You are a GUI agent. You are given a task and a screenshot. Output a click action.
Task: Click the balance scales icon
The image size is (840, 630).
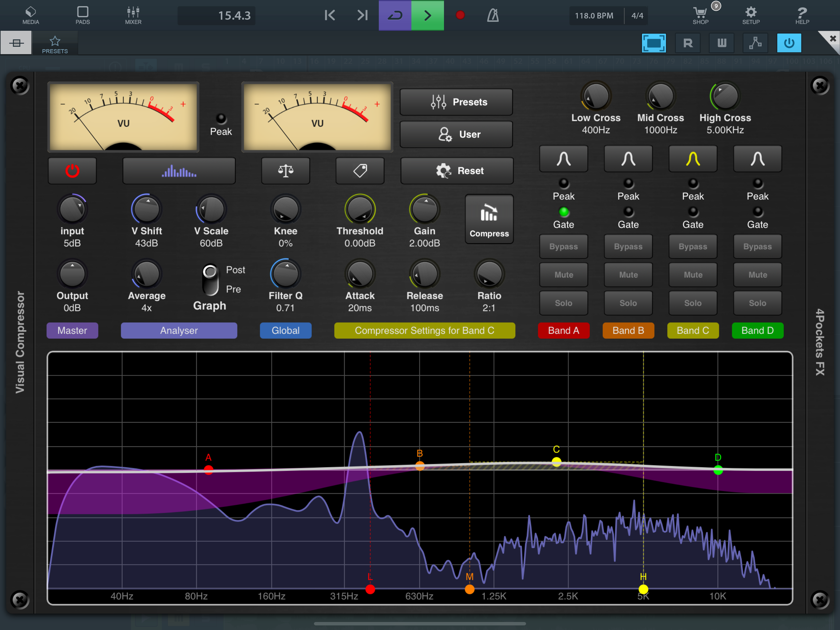coord(285,171)
